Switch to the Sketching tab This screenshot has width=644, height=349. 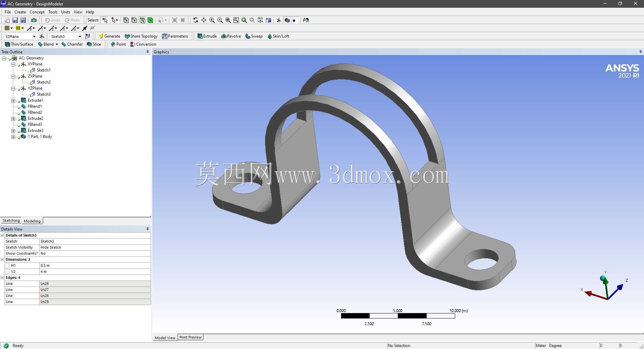[11, 220]
